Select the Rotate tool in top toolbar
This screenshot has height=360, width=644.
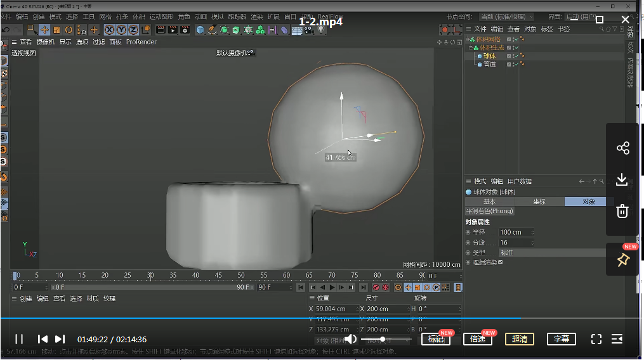coord(69,30)
